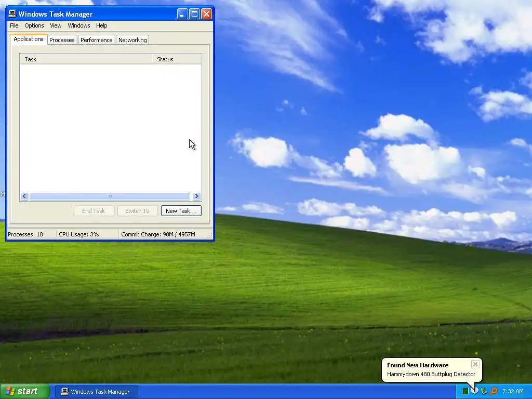Image resolution: width=532 pixels, height=399 pixels.
Task: Close the Windows Task Manager window
Action: pyautogui.click(x=206, y=14)
